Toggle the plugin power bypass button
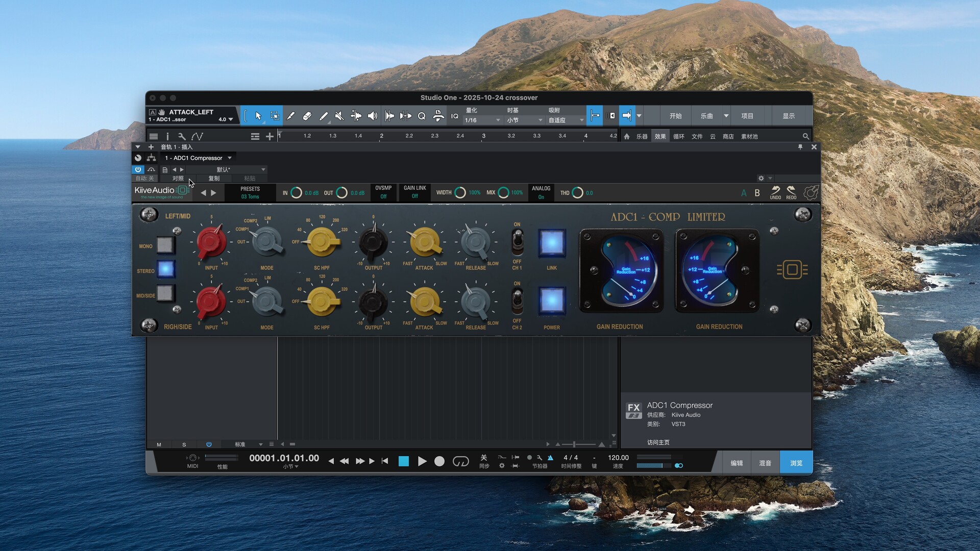Viewport: 980px width, 551px height. [x=138, y=169]
